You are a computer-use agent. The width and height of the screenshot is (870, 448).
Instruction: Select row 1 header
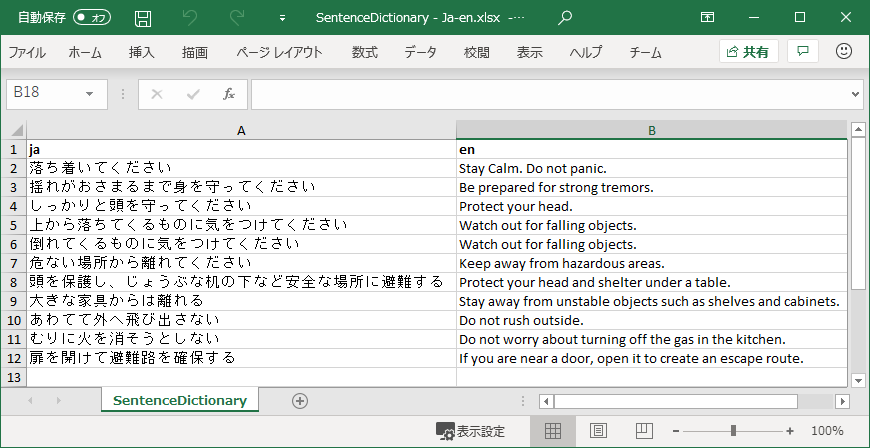click(x=14, y=149)
